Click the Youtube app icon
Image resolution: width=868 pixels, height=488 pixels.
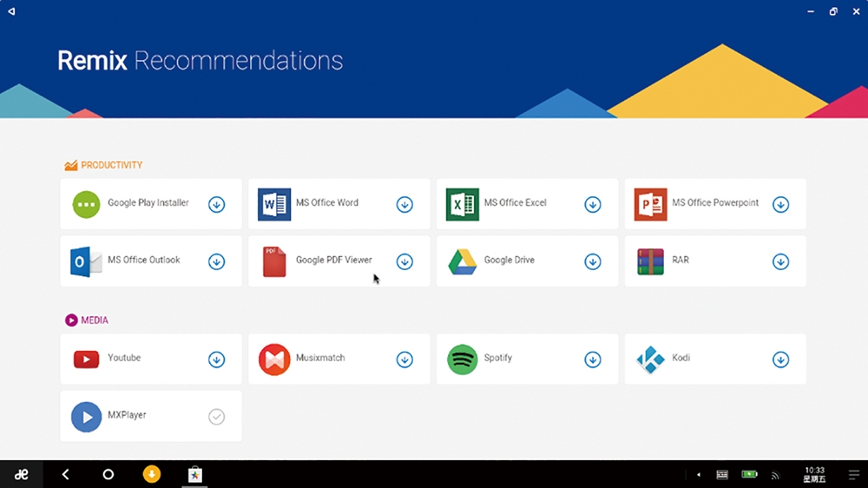(86, 359)
